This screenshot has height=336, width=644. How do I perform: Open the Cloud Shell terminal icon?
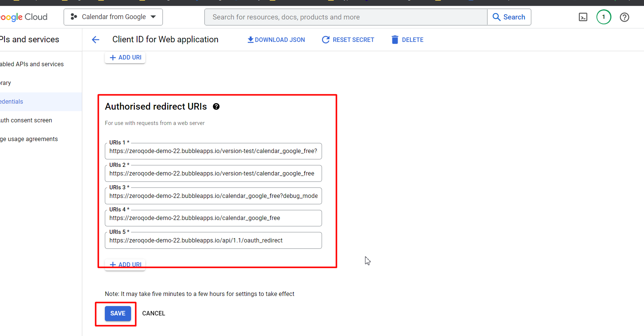click(583, 17)
